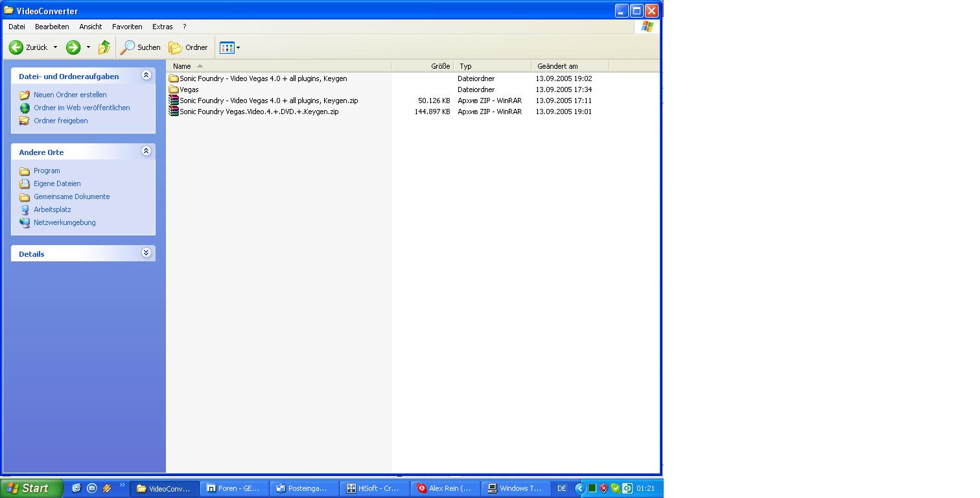Open Arbeitsplatz link

tap(52, 209)
